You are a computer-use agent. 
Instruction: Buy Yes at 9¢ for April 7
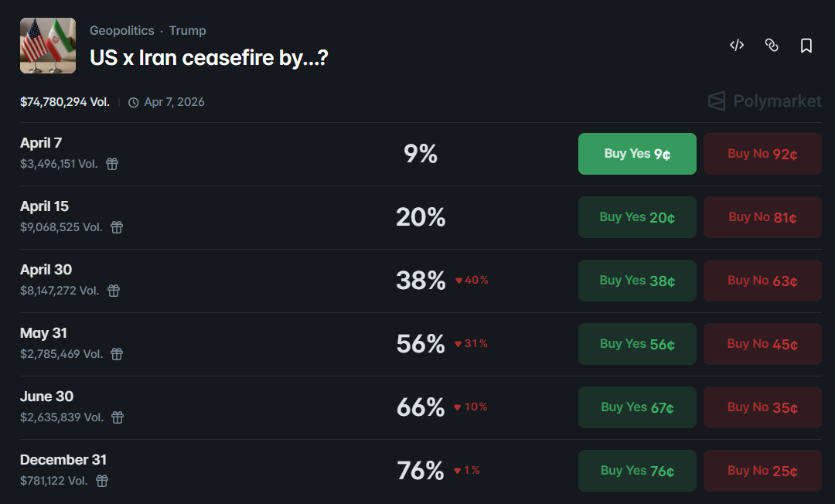[637, 154]
